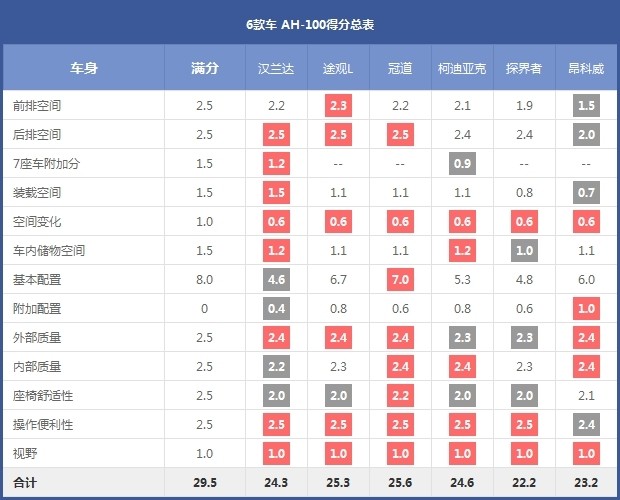Click the 汉兰达 column header

tap(277, 69)
